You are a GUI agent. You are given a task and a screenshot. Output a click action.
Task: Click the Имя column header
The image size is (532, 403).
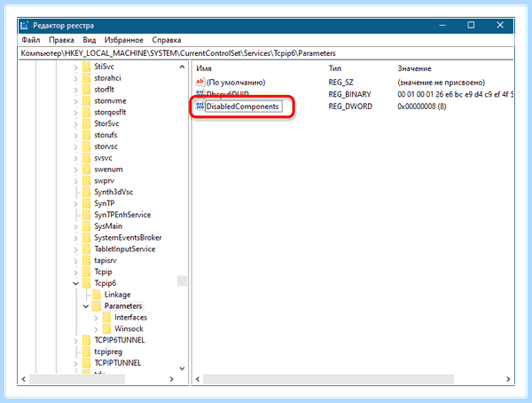tap(204, 68)
